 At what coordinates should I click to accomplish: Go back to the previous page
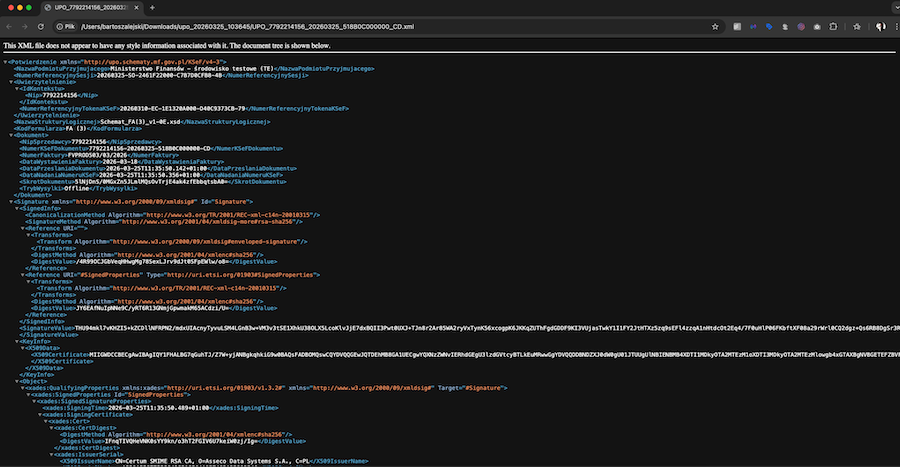click(x=11, y=25)
